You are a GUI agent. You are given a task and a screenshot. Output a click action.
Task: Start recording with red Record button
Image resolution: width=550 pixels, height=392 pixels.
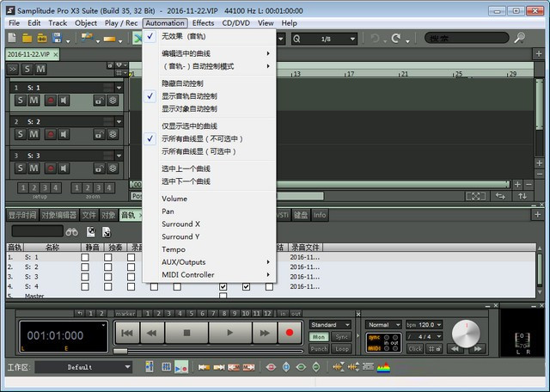(x=289, y=333)
